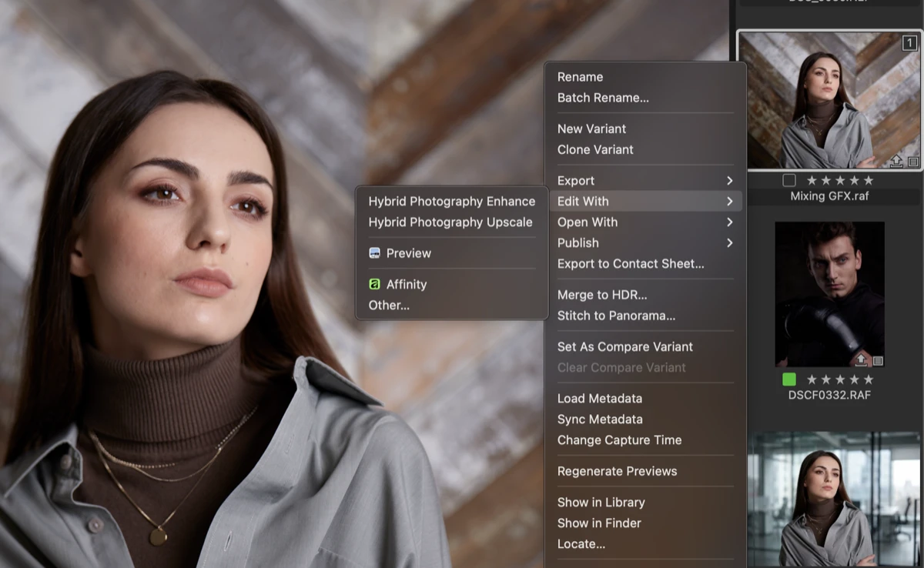Toggle three-star rating on Mixing GFX.raf
The width and height of the screenshot is (924, 568).
(x=840, y=180)
